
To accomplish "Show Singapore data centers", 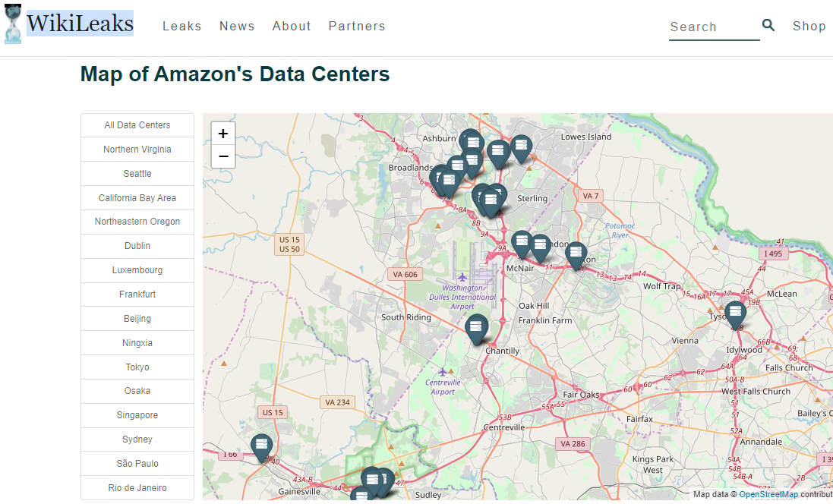I will [x=137, y=415].
